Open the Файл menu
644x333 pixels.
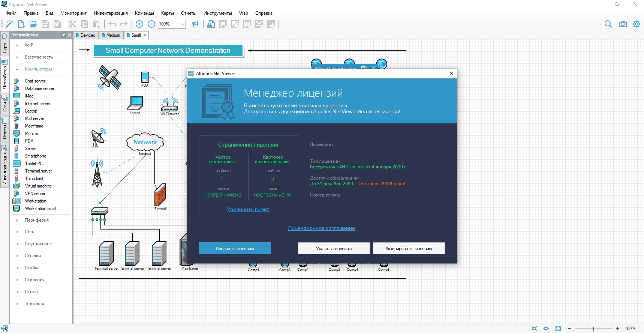click(11, 13)
